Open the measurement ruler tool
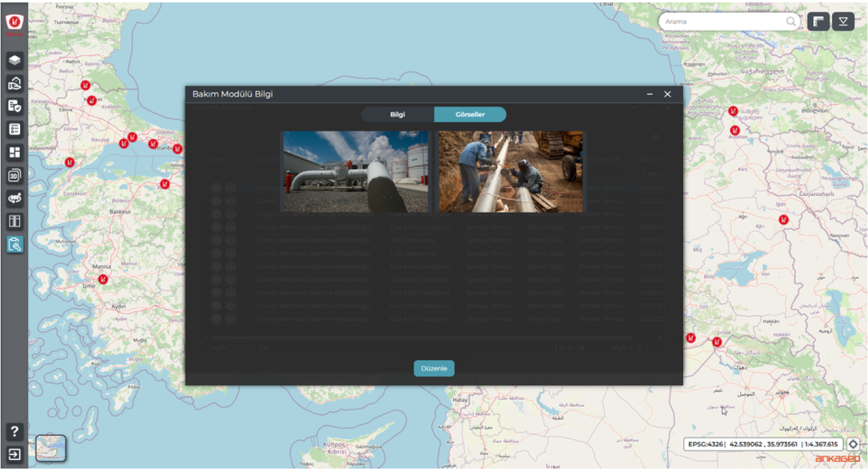The image size is (868, 471). (x=819, y=21)
